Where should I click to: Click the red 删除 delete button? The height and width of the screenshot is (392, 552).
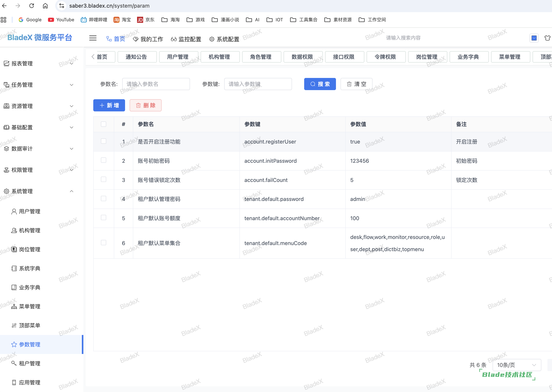[x=145, y=106]
